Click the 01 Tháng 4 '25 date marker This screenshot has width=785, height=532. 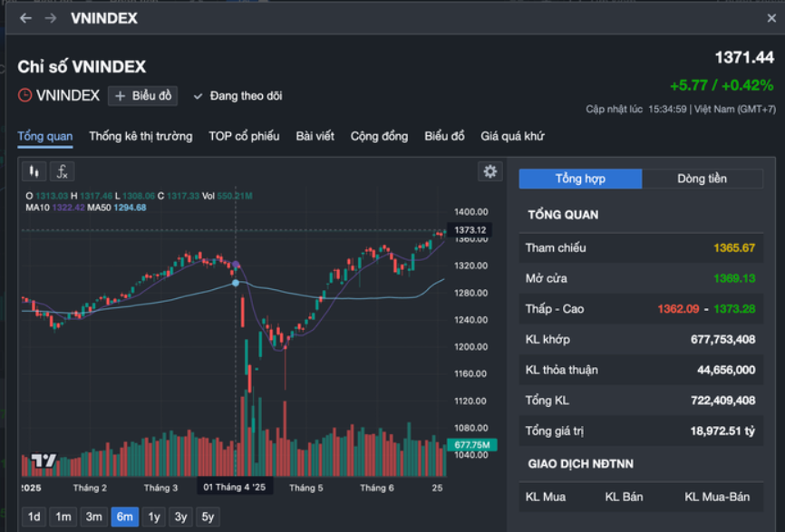(234, 487)
